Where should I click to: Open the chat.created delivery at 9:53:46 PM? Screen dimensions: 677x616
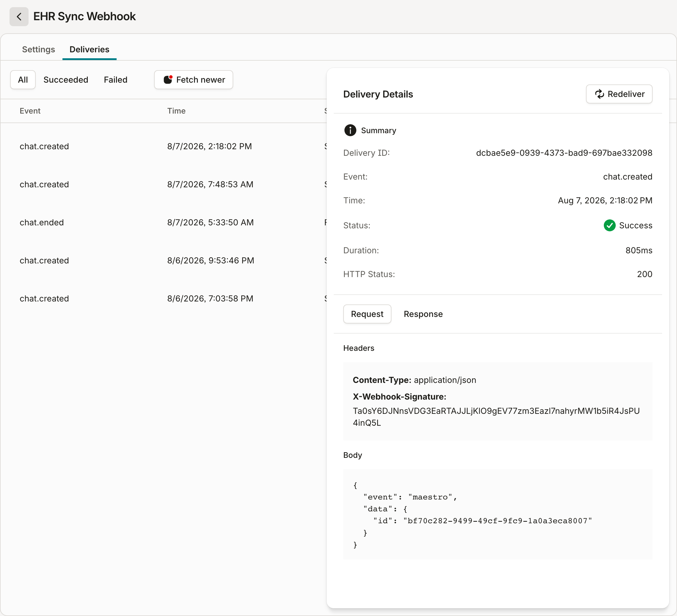164,260
